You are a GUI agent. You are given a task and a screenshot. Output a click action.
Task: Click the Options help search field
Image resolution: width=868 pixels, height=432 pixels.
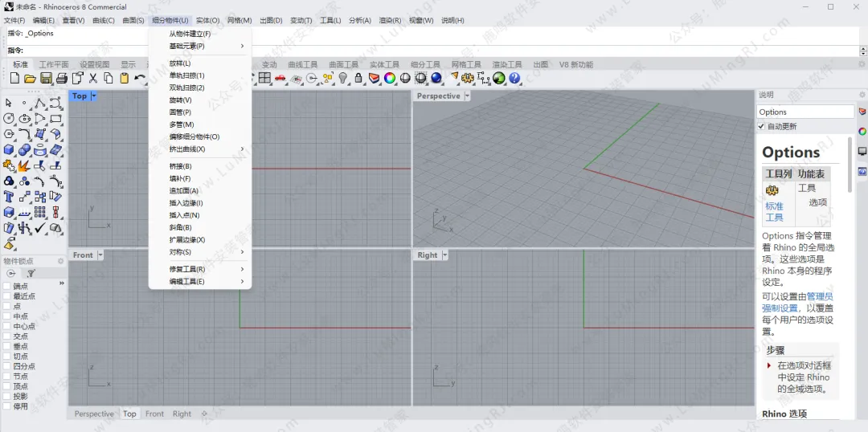pos(805,112)
